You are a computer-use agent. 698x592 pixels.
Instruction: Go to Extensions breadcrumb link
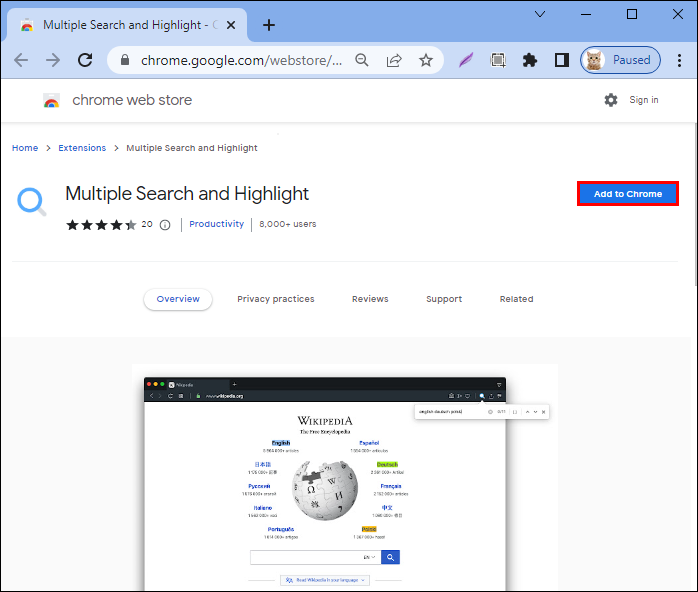pyautogui.click(x=82, y=148)
